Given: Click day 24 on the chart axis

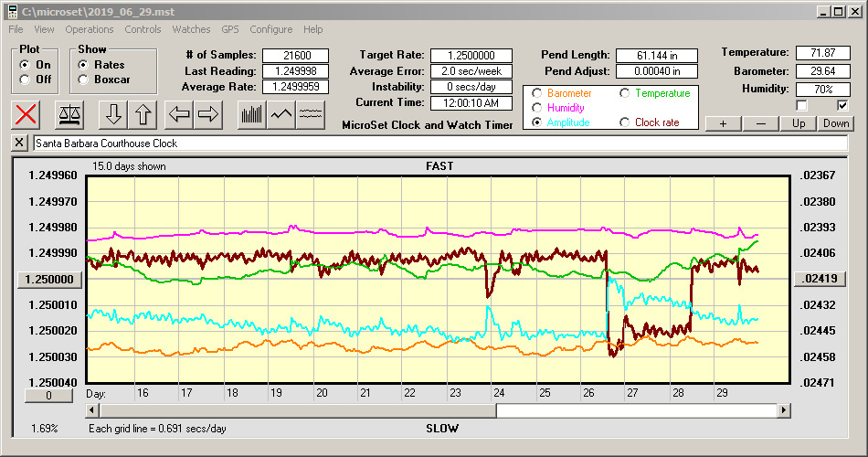Looking at the screenshot, I should coord(499,393).
